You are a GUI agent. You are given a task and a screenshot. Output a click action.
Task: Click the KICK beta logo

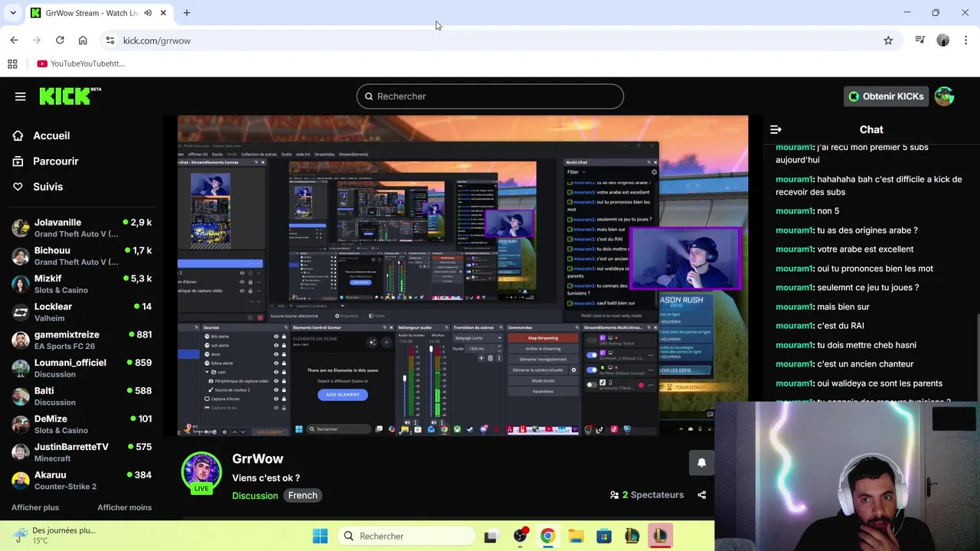(70, 96)
